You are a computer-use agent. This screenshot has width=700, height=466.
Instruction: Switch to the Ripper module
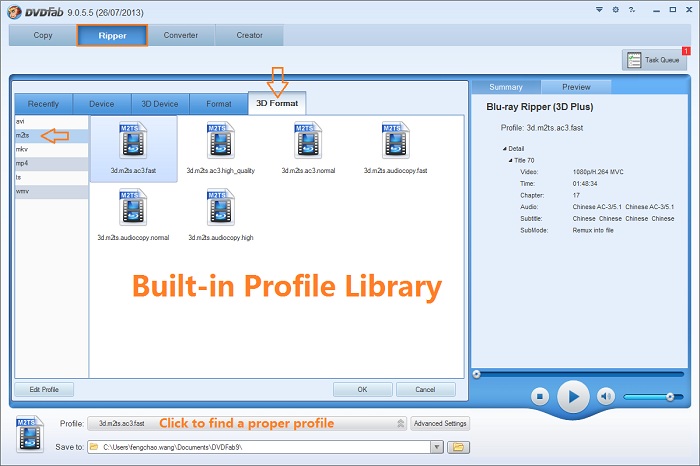tap(112, 36)
